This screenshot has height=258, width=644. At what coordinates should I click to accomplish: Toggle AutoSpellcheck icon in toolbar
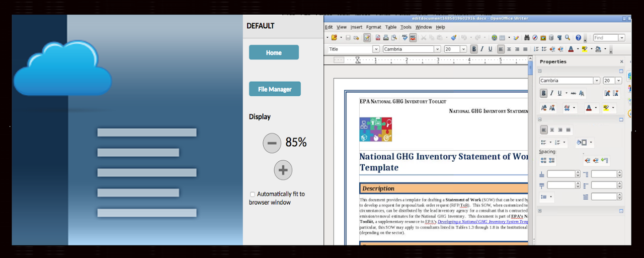[x=413, y=37]
